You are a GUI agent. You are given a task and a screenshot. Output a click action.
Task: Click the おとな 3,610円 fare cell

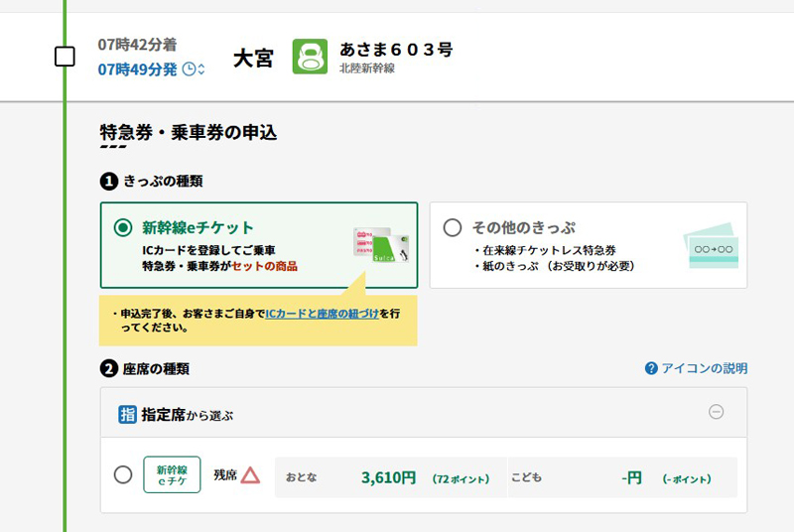pos(389,477)
